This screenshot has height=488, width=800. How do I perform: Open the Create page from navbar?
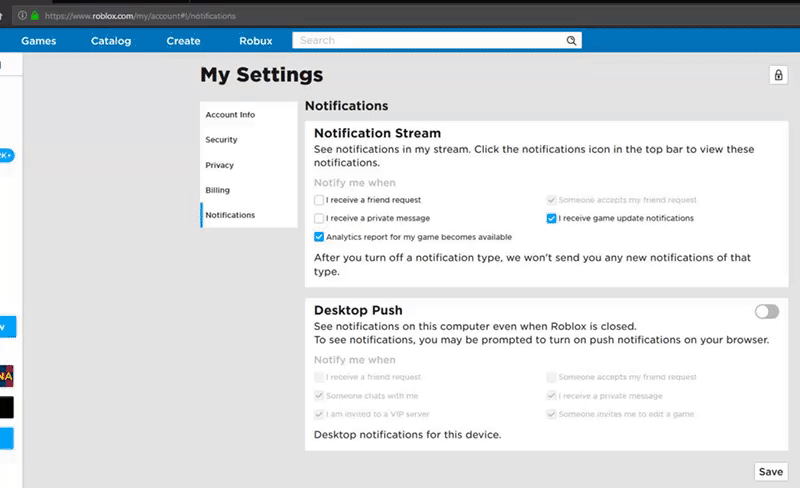pyautogui.click(x=183, y=41)
